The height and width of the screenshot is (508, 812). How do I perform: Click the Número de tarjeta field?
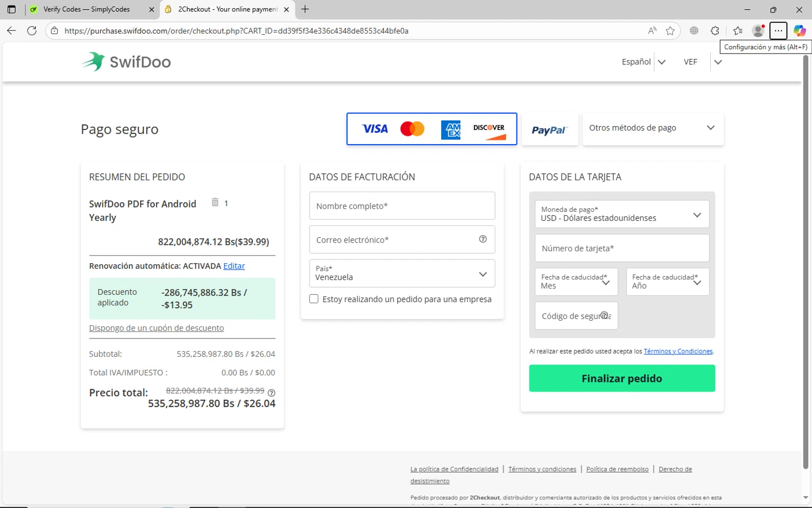click(621, 248)
